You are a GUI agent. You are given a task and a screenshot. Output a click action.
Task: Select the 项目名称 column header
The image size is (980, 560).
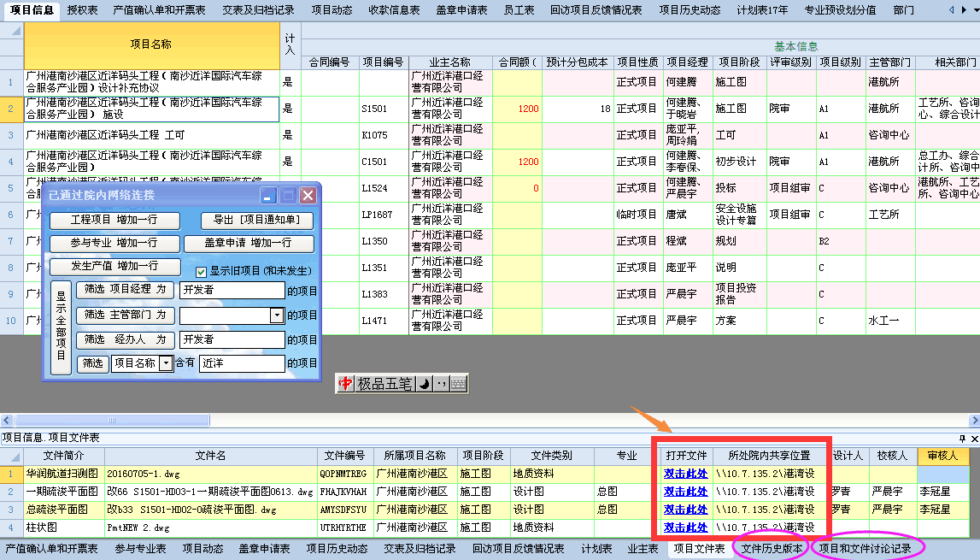tap(151, 44)
